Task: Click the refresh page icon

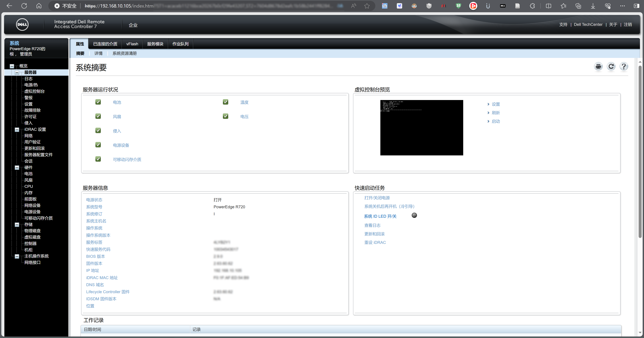Action: [611, 67]
